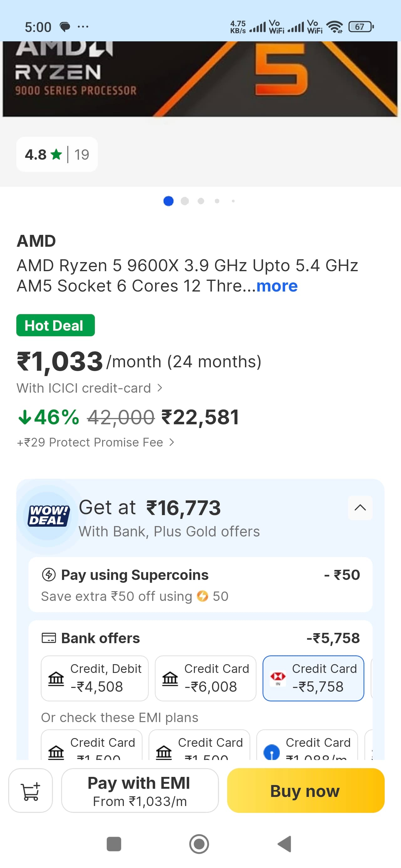The image size is (401, 868).
Task: Tap the recent apps square button
Action: 114,844
